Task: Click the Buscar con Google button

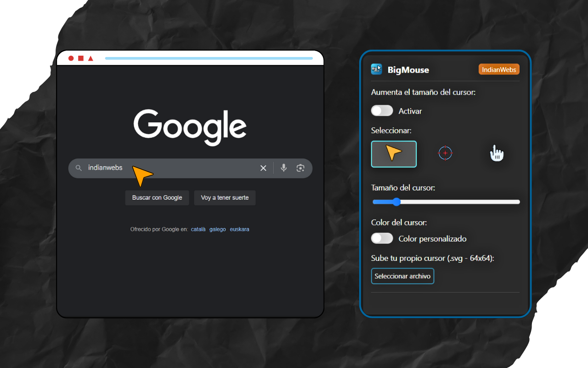Action: point(157,198)
